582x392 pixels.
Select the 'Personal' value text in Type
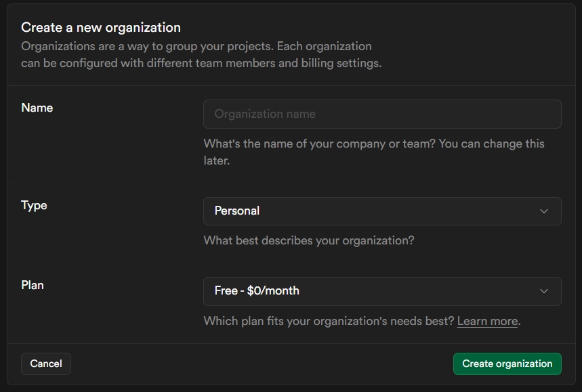pos(237,211)
